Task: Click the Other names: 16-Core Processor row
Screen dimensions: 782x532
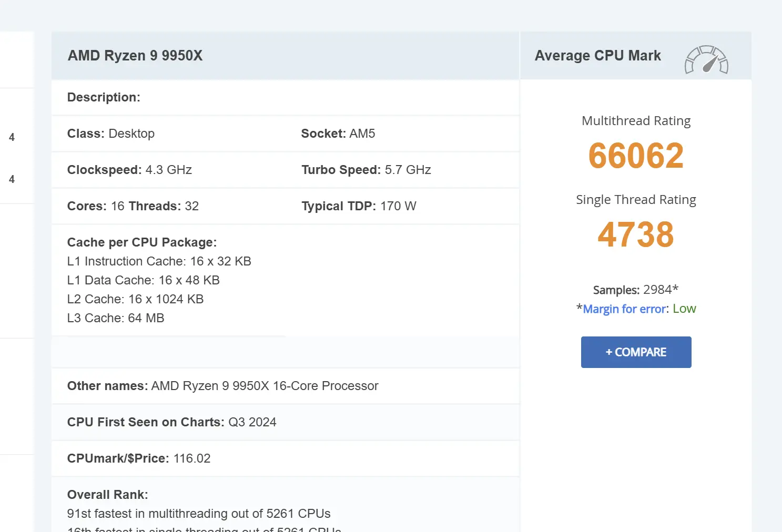Action: pyautogui.click(x=286, y=386)
